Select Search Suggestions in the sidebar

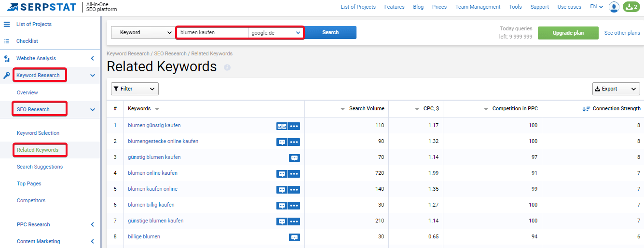40,167
